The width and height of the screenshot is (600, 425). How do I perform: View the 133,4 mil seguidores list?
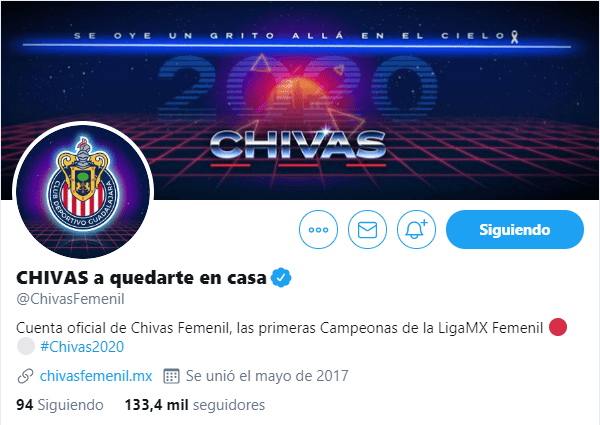[195, 405]
